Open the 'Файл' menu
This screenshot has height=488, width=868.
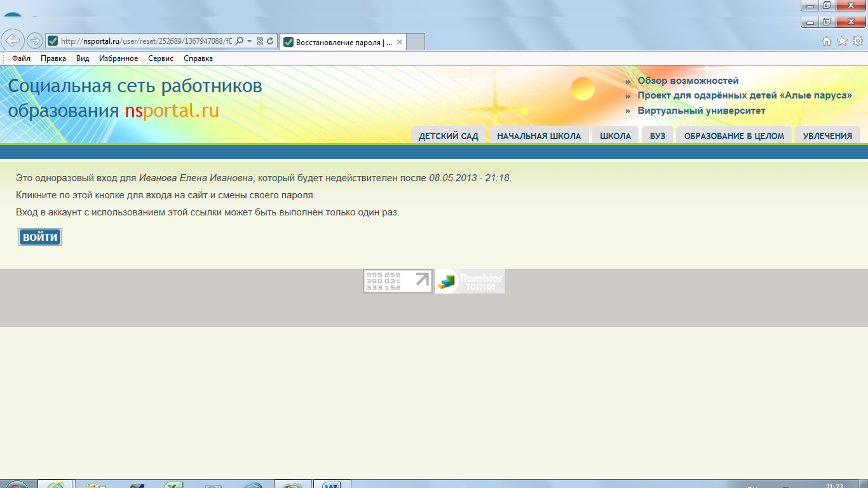pos(21,58)
